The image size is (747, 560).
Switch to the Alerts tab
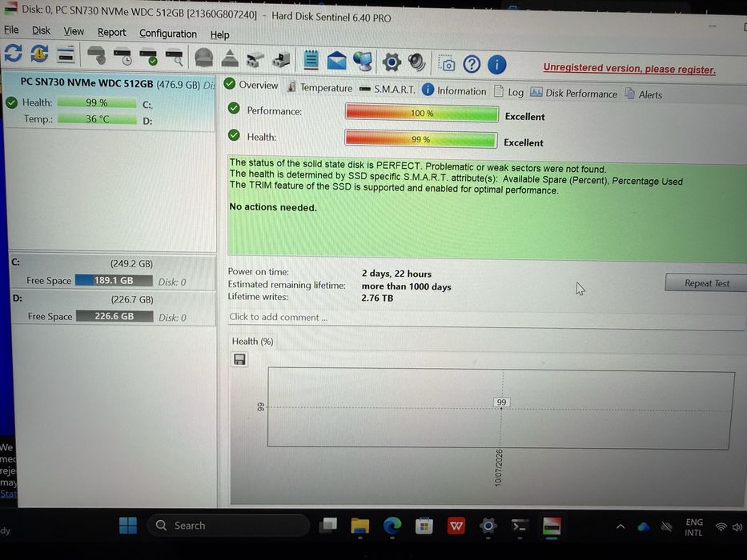click(644, 94)
